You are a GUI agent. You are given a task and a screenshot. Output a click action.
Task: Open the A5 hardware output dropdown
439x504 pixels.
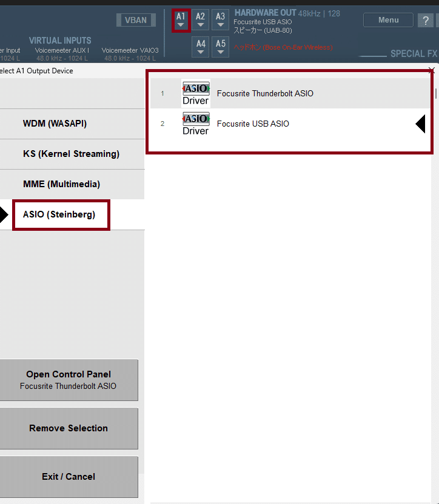[x=221, y=47]
